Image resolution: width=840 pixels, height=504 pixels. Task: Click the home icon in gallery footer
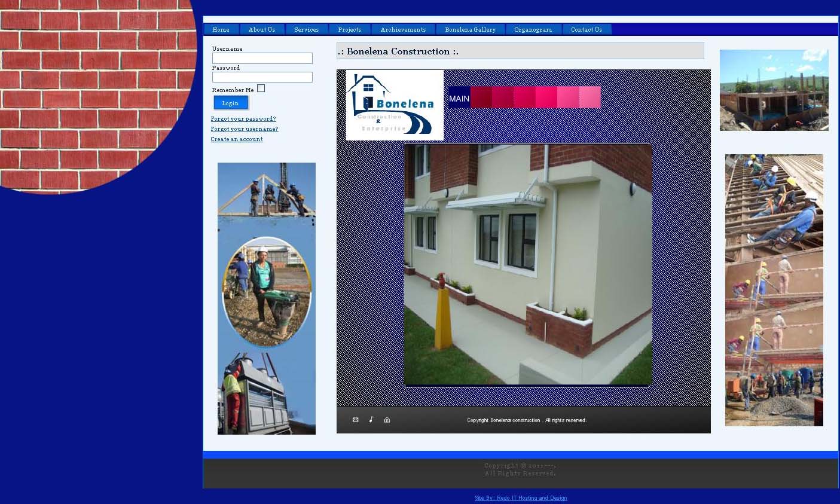click(387, 420)
